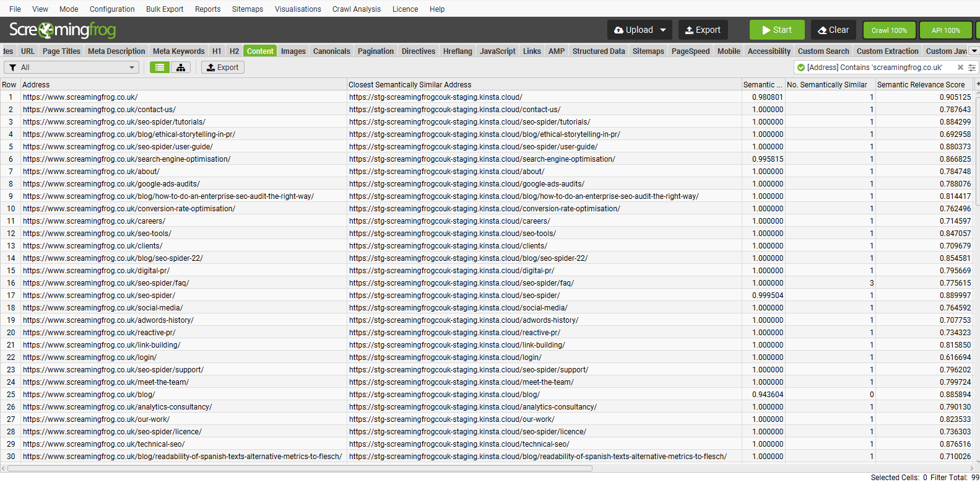980x482 pixels.
Task: Clear crawl data with the Clear button
Action: (x=833, y=30)
